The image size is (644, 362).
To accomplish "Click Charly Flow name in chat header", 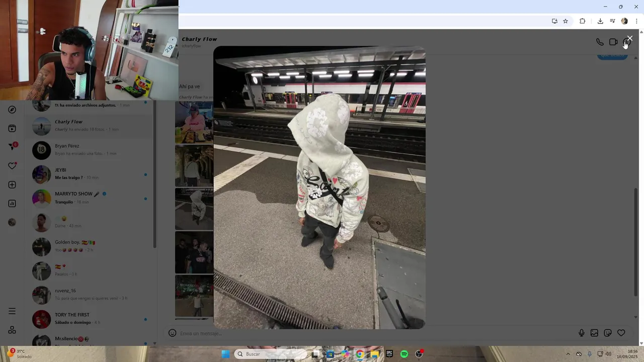I will [199, 39].
